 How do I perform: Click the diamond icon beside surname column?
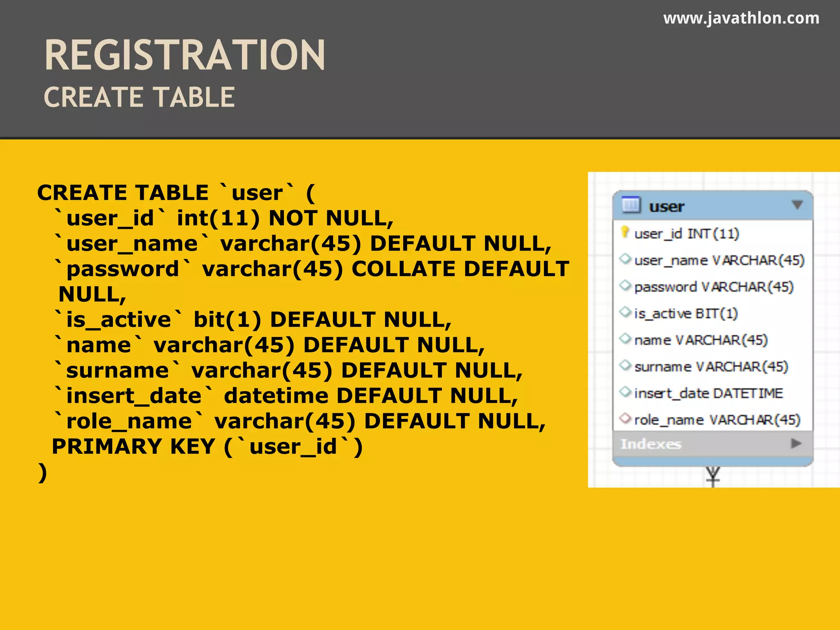click(625, 365)
